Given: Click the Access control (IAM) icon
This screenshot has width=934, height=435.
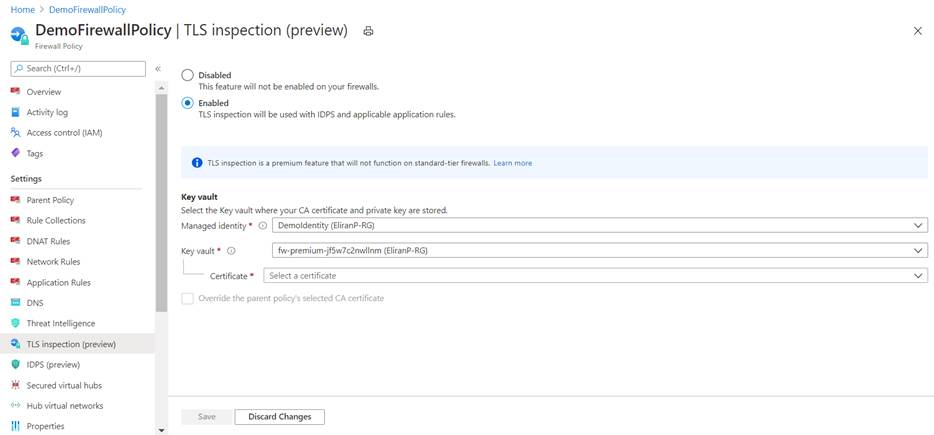Looking at the screenshot, I should [x=15, y=133].
